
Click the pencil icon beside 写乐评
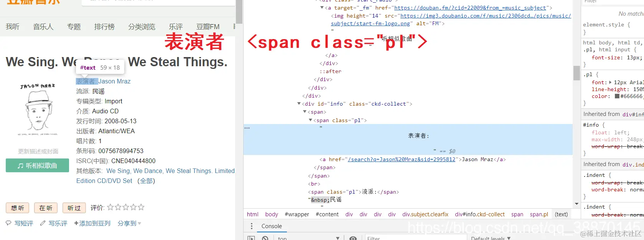point(43,223)
